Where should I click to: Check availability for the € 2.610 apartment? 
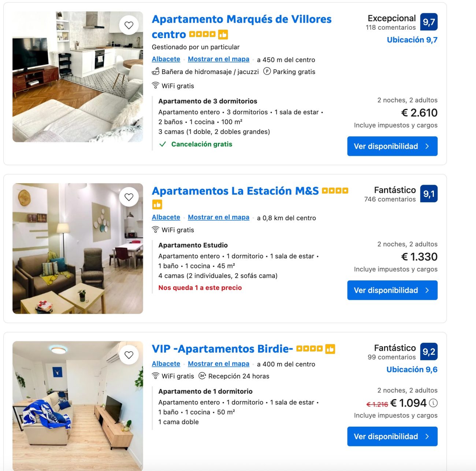coord(392,146)
